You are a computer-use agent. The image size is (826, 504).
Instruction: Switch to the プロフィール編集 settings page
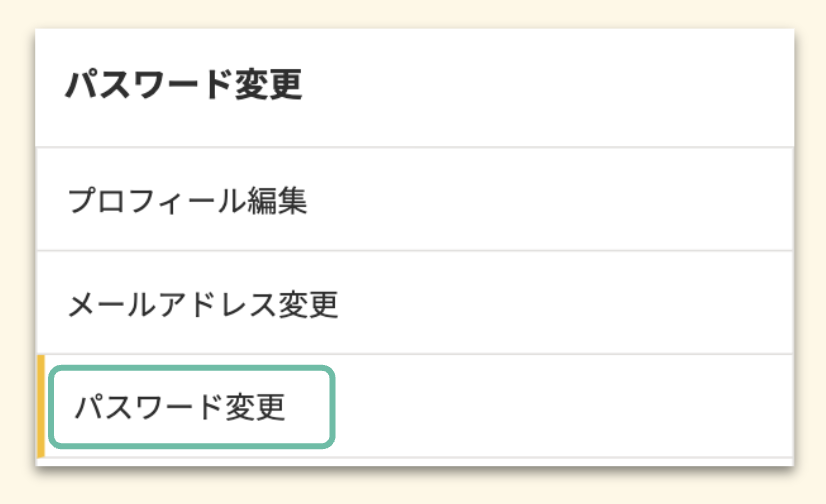[187, 201]
